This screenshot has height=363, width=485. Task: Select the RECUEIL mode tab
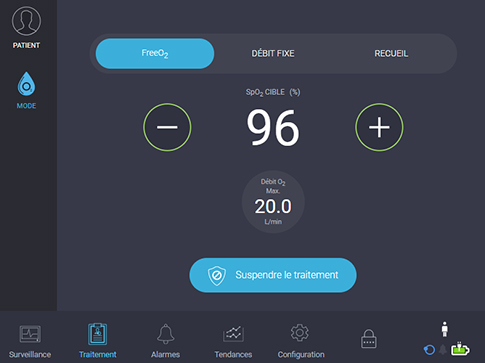(x=391, y=53)
